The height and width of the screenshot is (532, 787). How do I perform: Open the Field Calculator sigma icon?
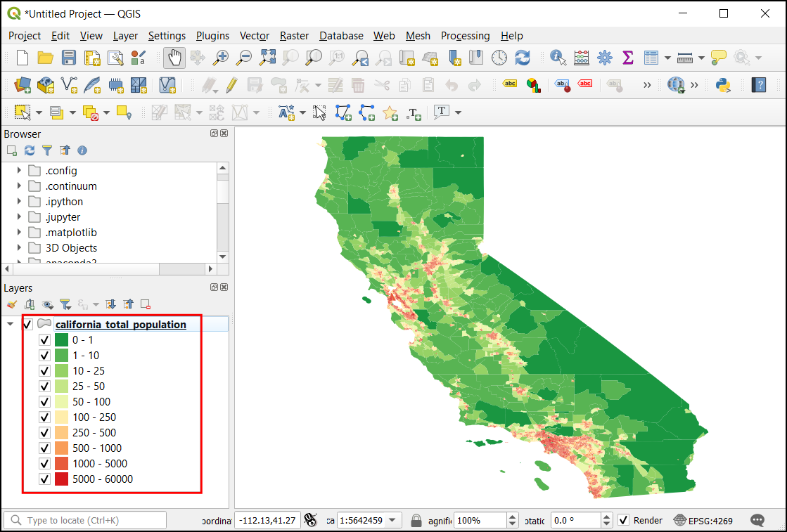(627, 58)
